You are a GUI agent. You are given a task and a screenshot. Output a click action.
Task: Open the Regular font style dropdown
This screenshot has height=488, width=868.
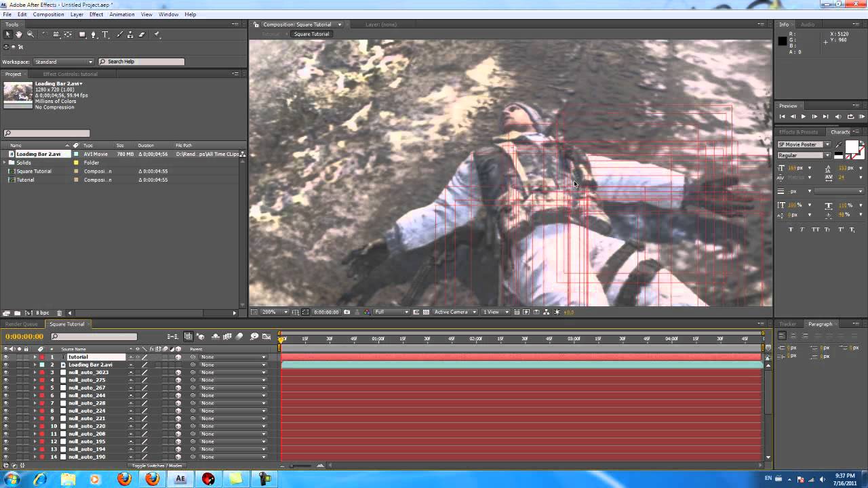[804, 155]
